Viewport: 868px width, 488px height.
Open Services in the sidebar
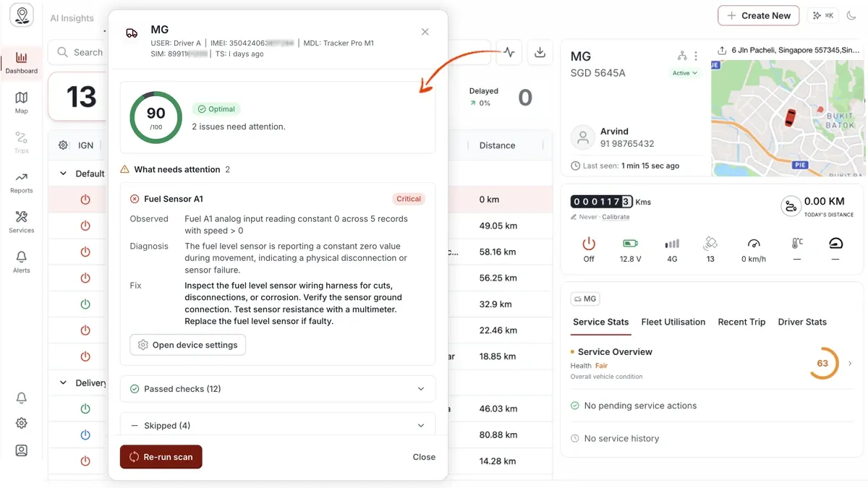pos(22,222)
